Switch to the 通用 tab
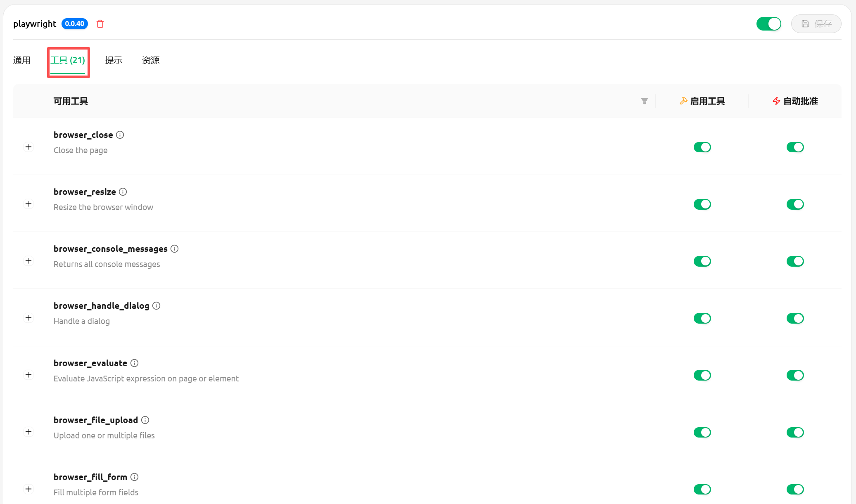 (x=22, y=60)
